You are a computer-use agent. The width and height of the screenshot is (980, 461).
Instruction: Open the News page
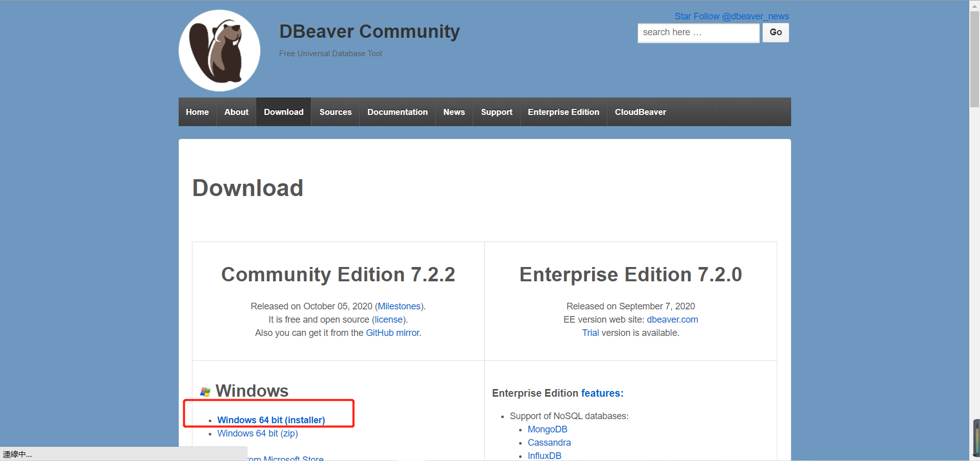click(x=454, y=112)
